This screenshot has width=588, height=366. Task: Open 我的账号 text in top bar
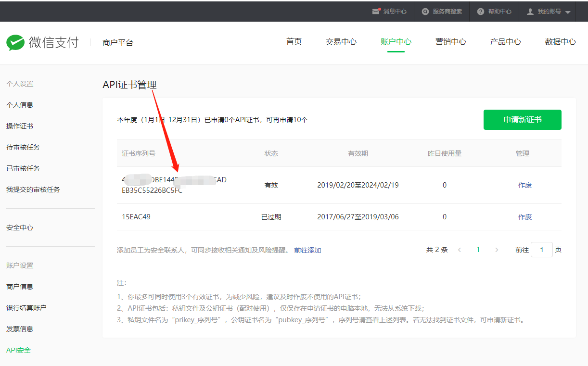point(550,12)
